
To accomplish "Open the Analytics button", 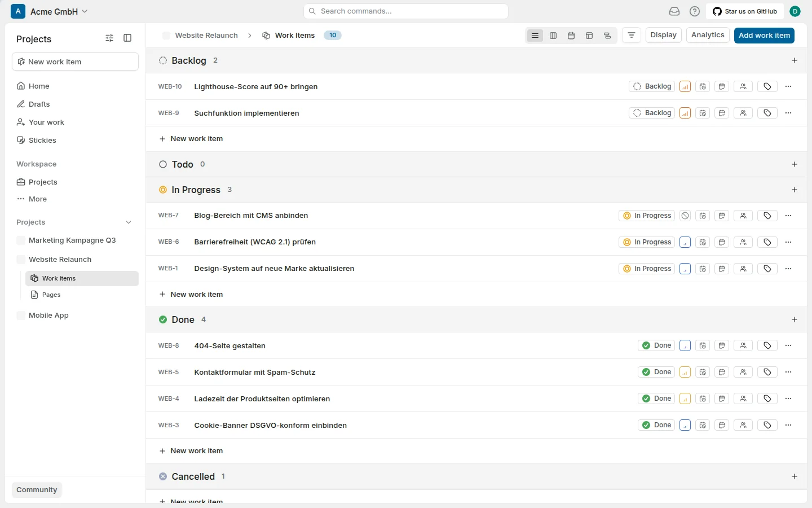I will pyautogui.click(x=708, y=35).
